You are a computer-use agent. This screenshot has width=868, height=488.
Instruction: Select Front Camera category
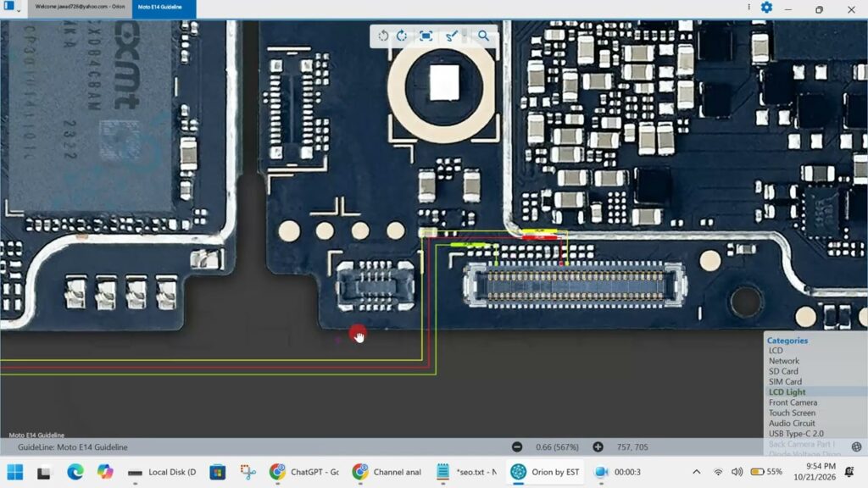coord(793,402)
